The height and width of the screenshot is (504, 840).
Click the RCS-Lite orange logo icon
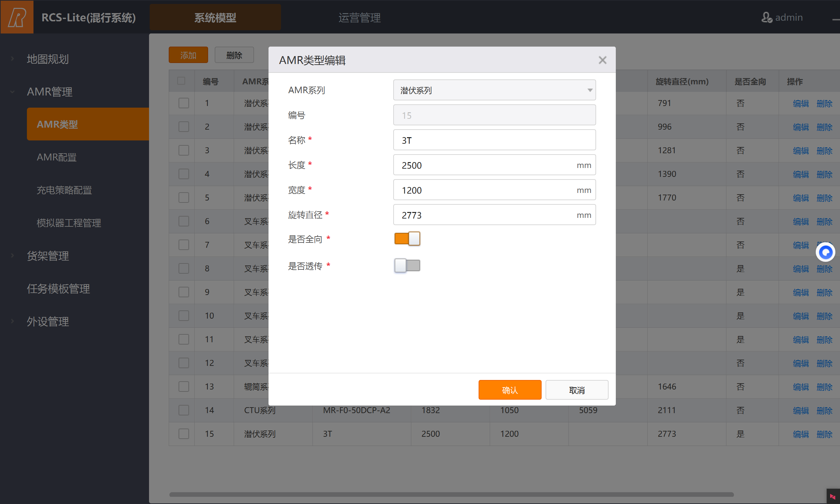(x=17, y=17)
